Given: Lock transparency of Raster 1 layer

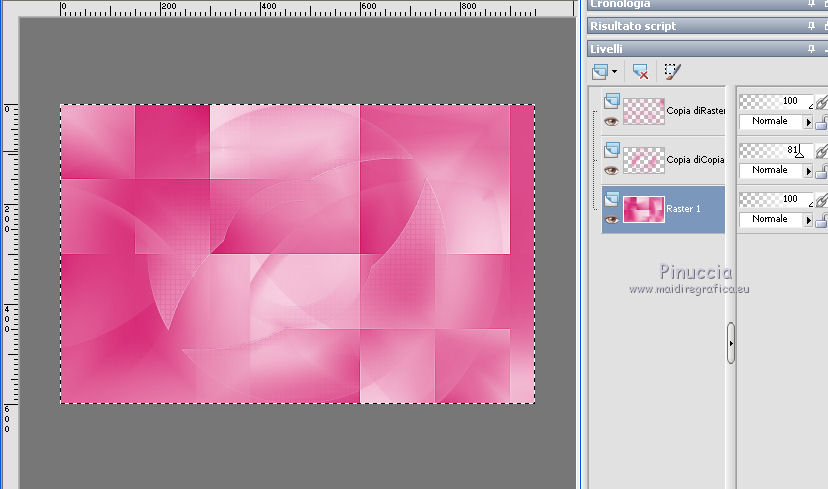Looking at the screenshot, I should (822, 221).
